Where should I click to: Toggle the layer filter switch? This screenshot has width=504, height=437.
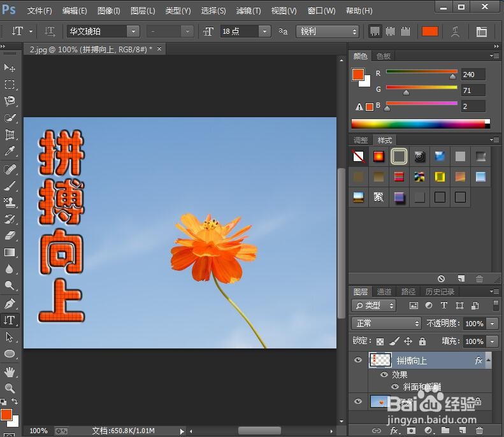pos(496,305)
